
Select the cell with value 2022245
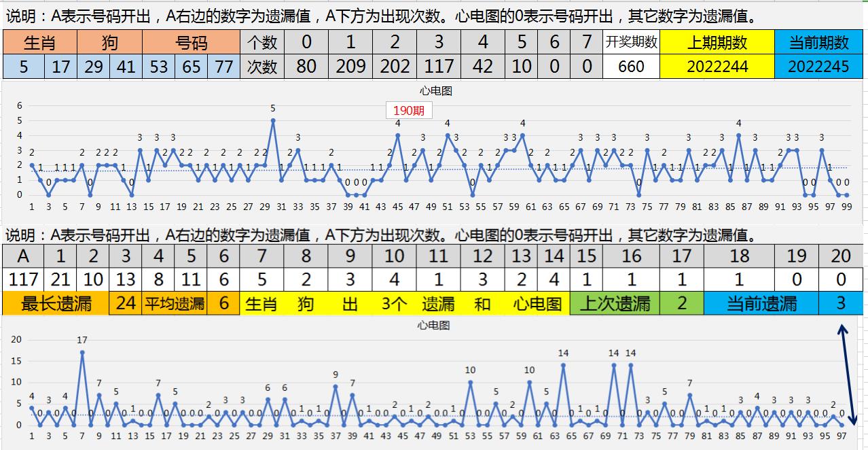click(x=818, y=67)
